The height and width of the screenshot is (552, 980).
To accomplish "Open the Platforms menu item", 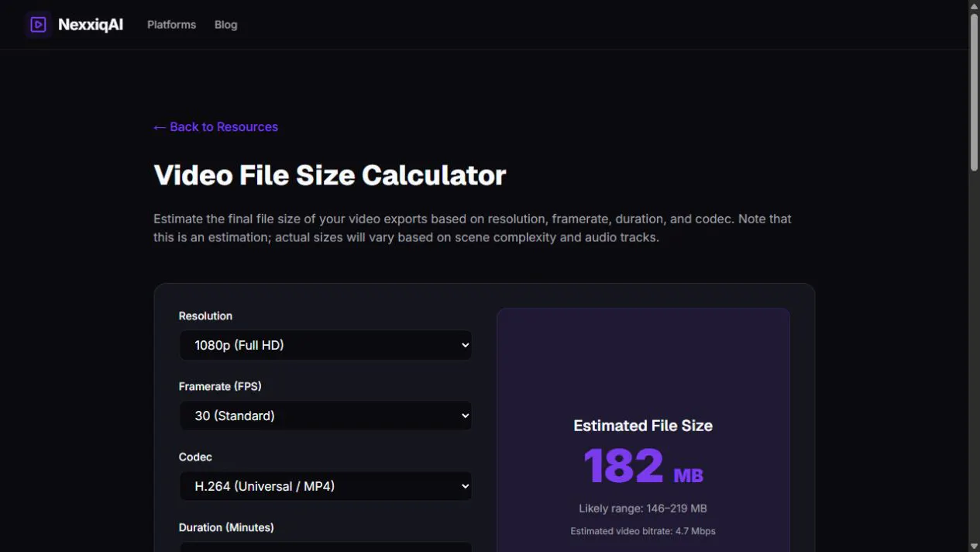I will pyautogui.click(x=171, y=25).
